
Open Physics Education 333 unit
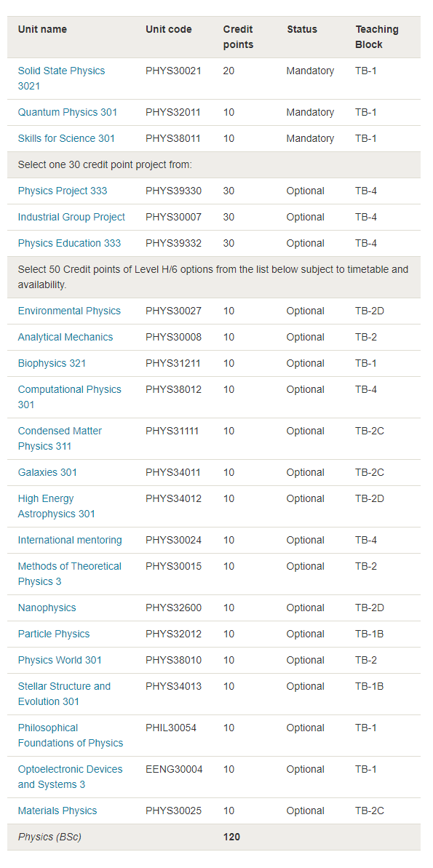(x=69, y=243)
